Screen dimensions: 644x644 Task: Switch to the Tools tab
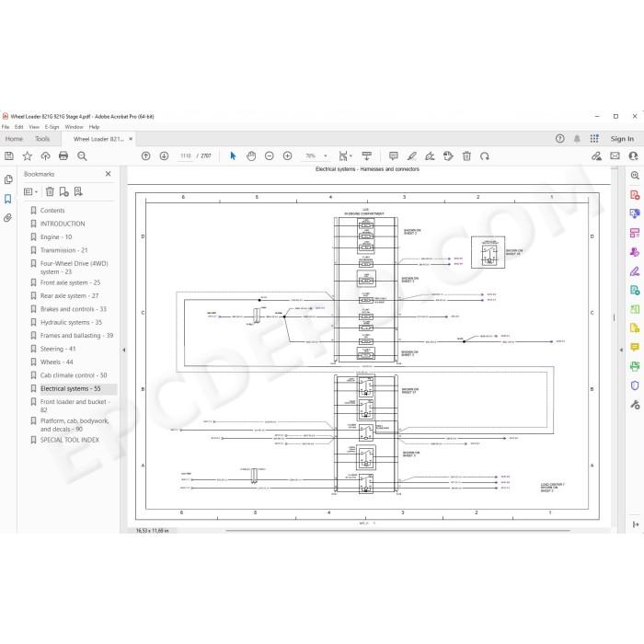click(42, 139)
